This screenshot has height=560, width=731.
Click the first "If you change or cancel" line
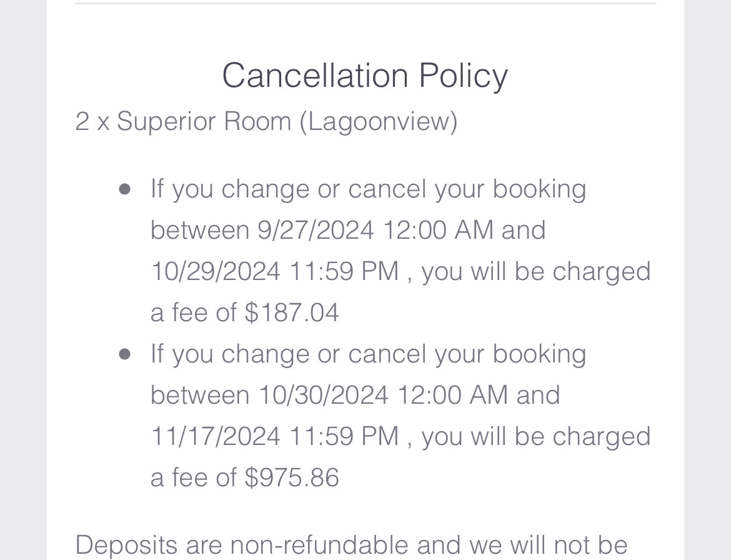point(368,189)
